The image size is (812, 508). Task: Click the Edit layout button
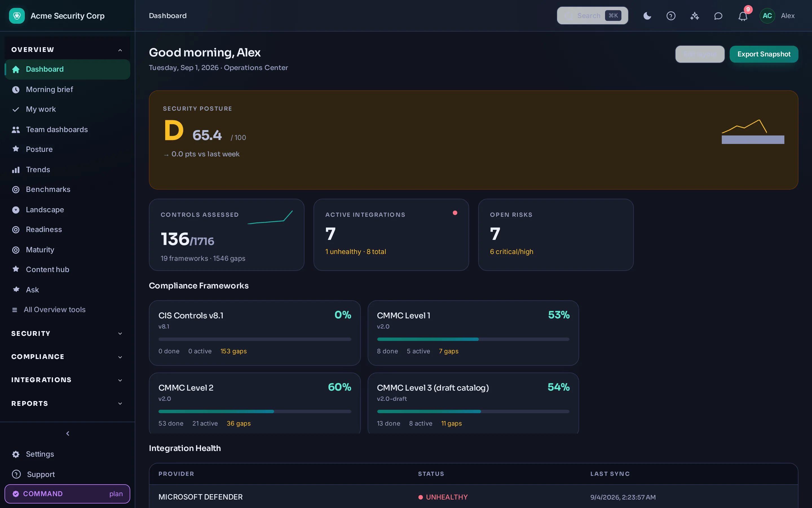700,54
